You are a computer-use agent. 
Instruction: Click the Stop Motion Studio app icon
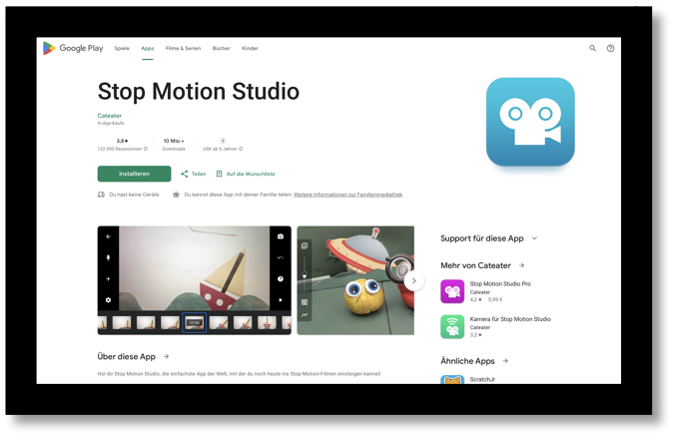(530, 122)
